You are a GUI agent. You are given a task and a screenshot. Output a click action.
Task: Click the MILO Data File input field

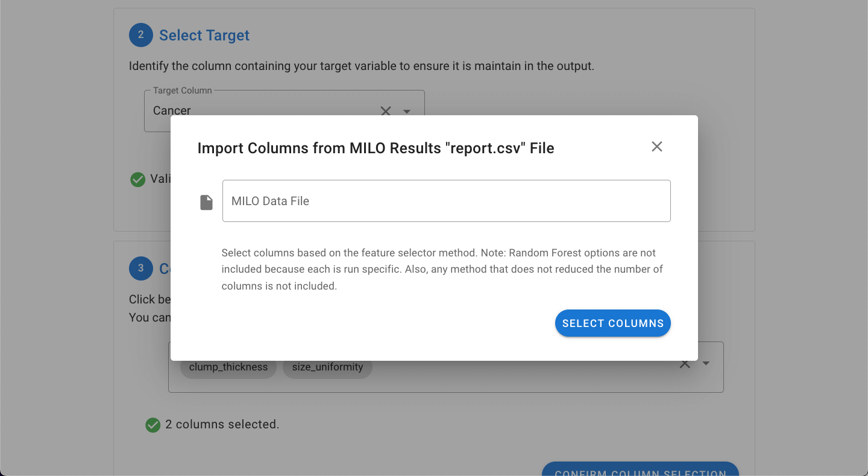(x=446, y=201)
